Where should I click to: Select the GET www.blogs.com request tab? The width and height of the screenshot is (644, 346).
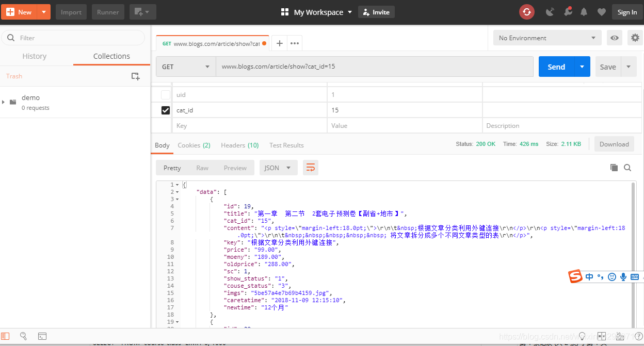click(x=213, y=43)
